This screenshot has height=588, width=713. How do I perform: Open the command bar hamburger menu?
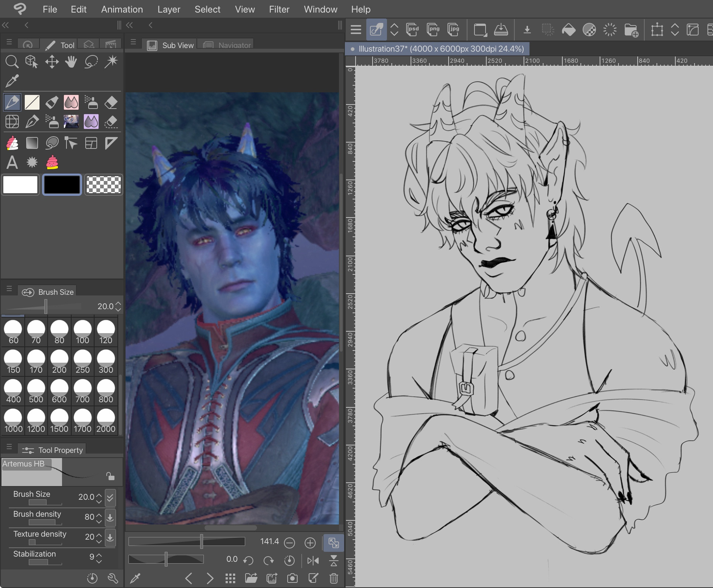point(356,30)
